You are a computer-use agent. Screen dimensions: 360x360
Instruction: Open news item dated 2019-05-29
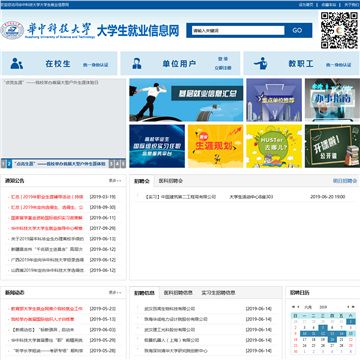[47, 340]
